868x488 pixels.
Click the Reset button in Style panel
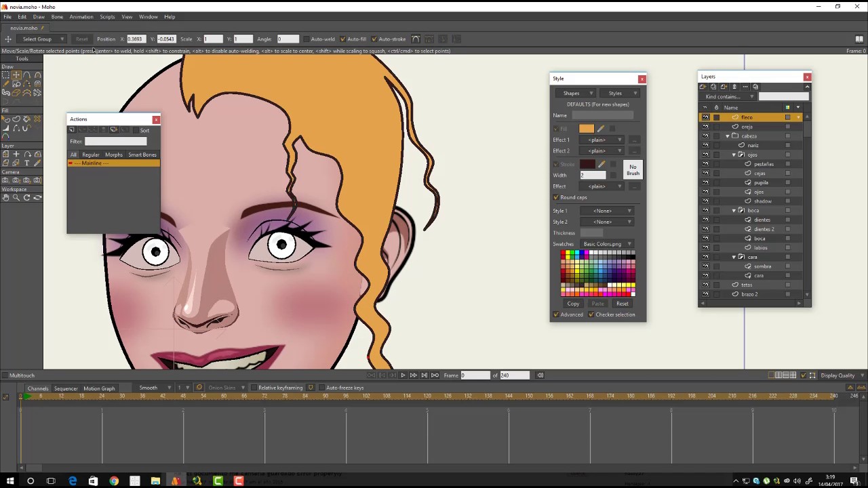click(x=622, y=304)
